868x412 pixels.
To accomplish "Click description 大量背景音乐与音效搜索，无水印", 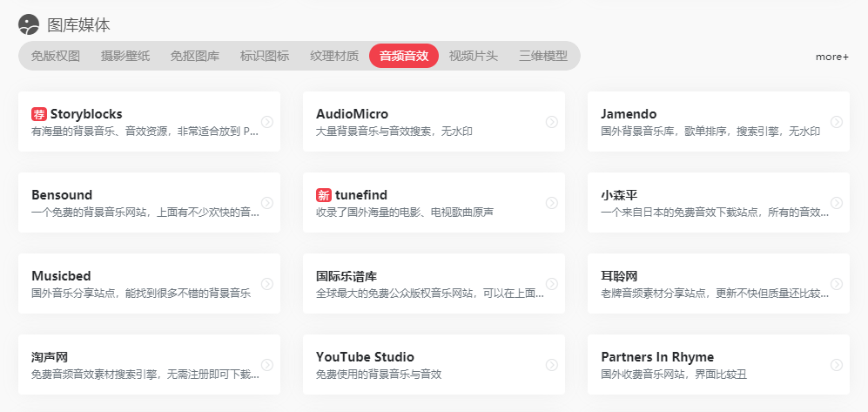I will coord(394,132).
